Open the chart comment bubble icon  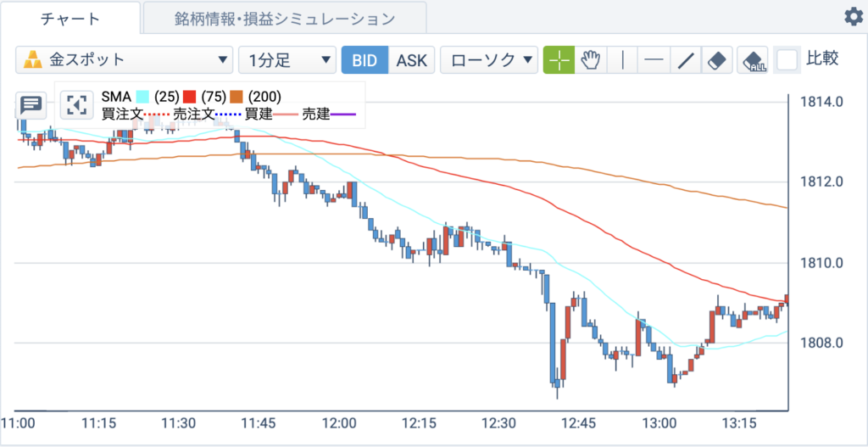pyautogui.click(x=31, y=104)
